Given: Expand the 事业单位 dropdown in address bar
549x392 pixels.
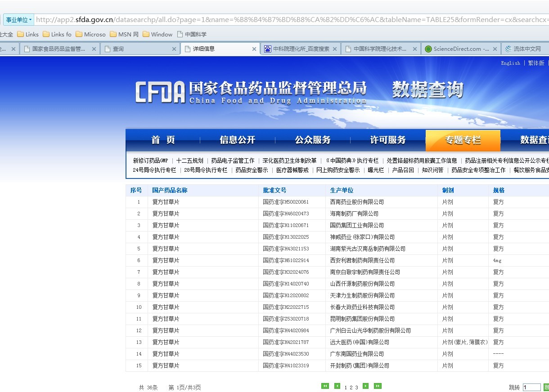Looking at the screenshot, I should point(18,20).
